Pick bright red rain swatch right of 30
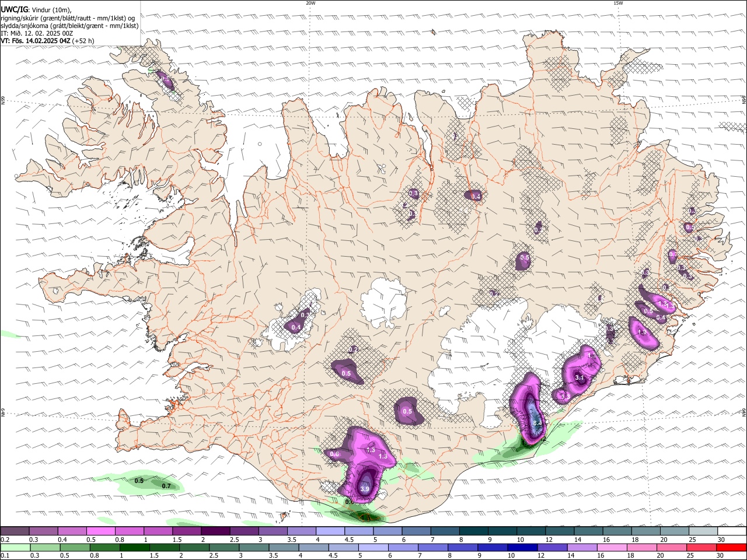Viewport: 747px width, 560px height. point(731,547)
